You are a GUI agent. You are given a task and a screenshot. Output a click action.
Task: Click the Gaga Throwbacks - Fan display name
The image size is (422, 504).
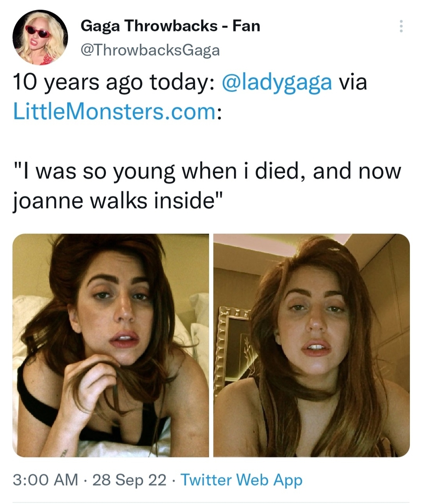(x=170, y=26)
